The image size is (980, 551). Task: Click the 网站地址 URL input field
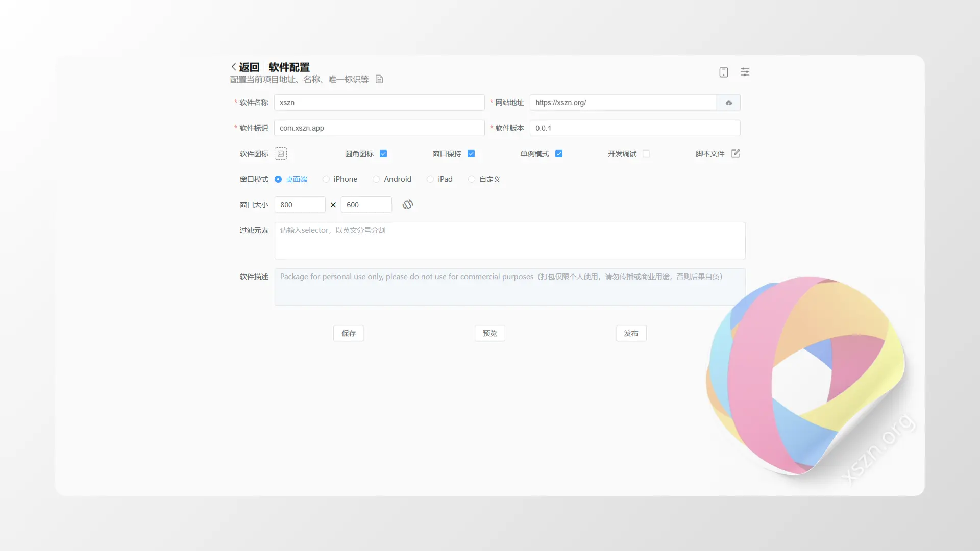(x=623, y=103)
